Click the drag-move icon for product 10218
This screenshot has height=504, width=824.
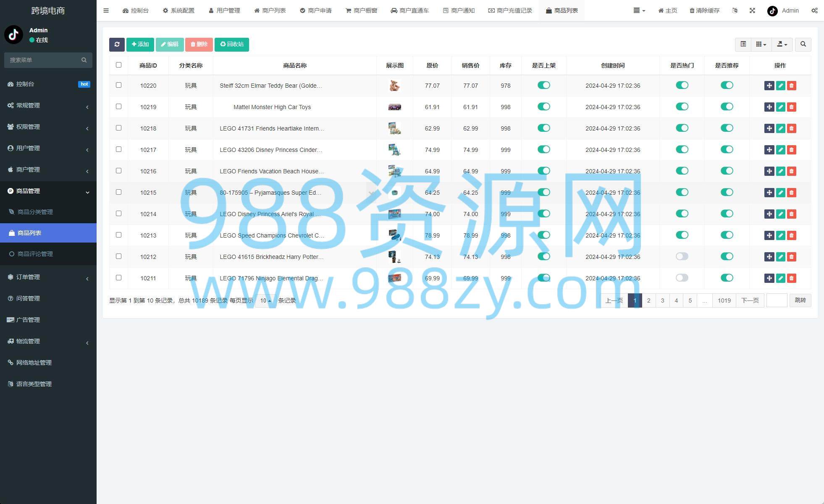click(x=769, y=128)
